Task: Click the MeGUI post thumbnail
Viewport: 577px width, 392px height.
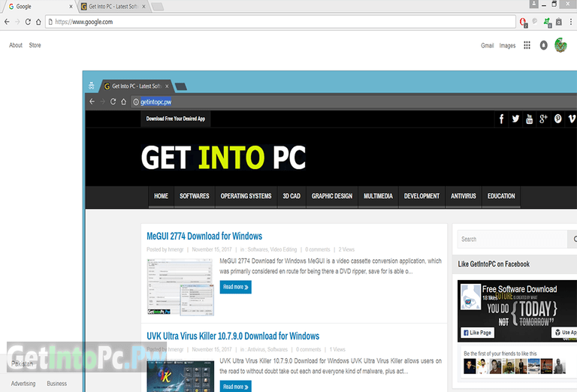Action: pos(180,287)
